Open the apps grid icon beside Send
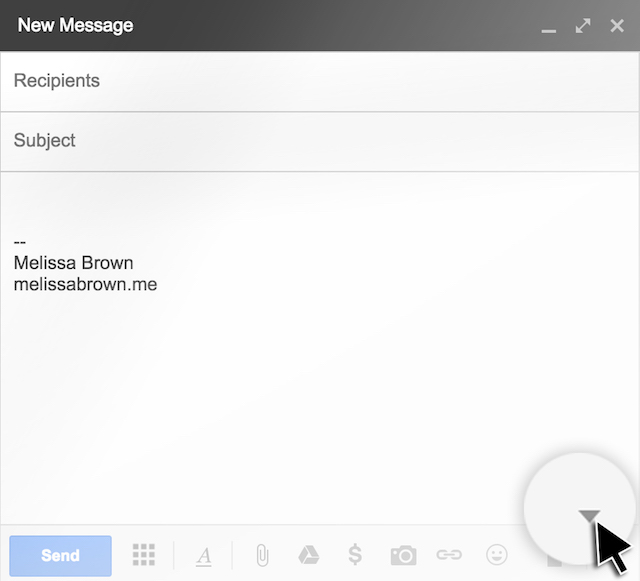The height and width of the screenshot is (581, 640). point(144,556)
